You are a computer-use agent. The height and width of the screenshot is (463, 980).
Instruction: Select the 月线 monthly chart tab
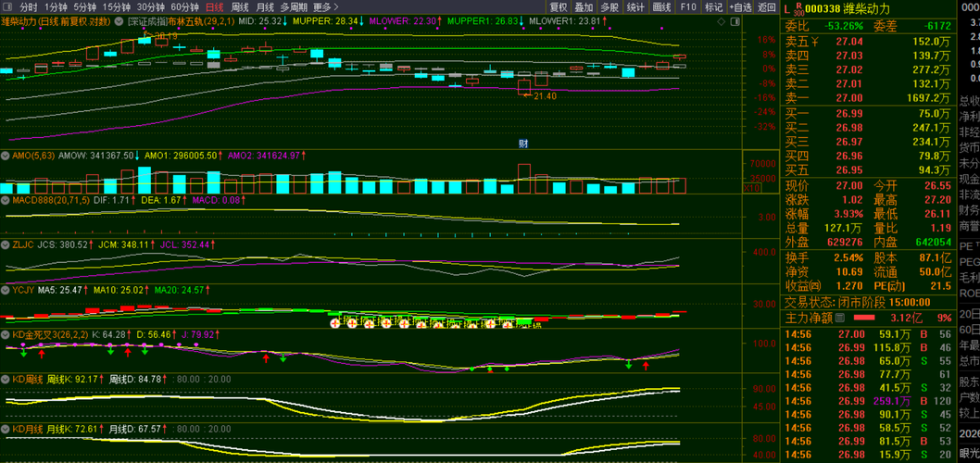[x=265, y=7]
